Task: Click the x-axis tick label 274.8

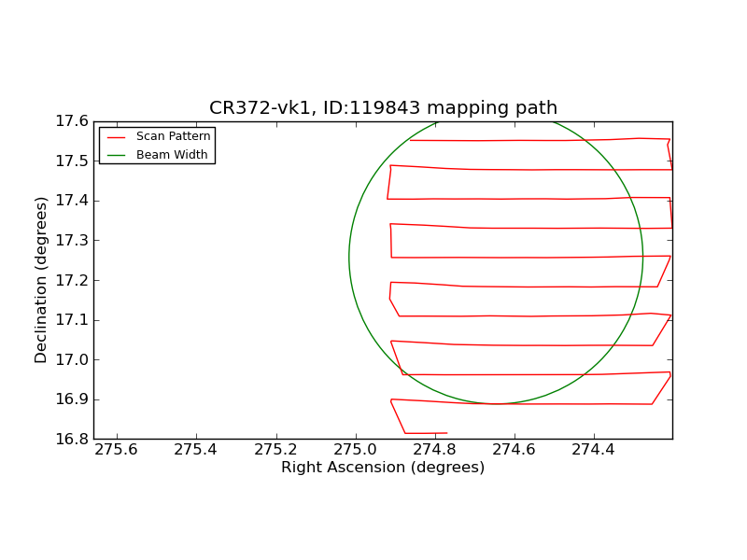Action: click(x=434, y=450)
